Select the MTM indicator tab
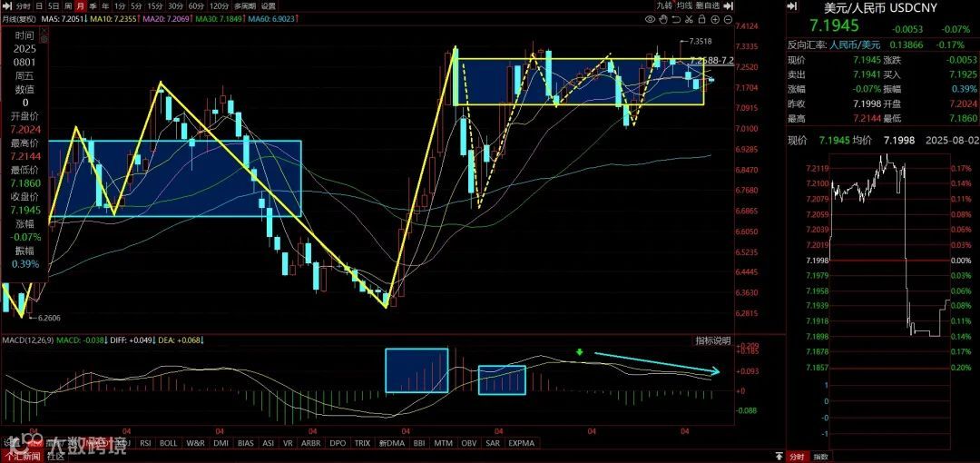 coord(443,443)
